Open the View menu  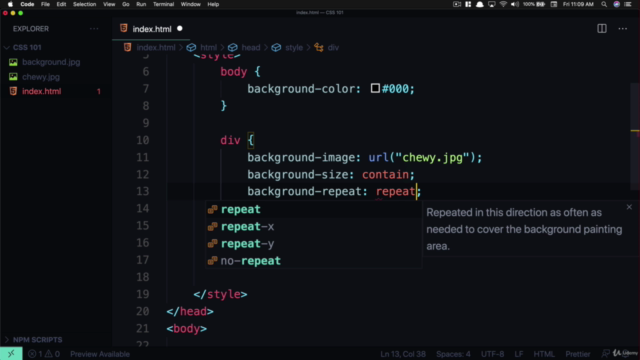109,4
